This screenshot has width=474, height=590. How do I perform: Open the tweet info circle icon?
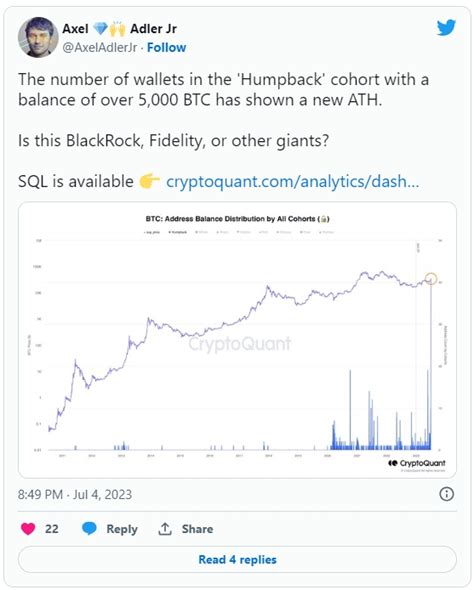(x=447, y=494)
